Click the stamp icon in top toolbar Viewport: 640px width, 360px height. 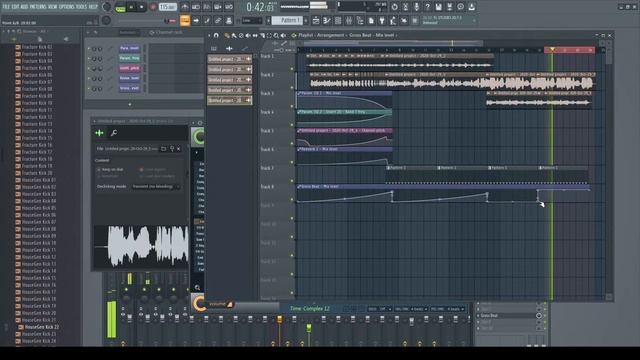pos(229,20)
